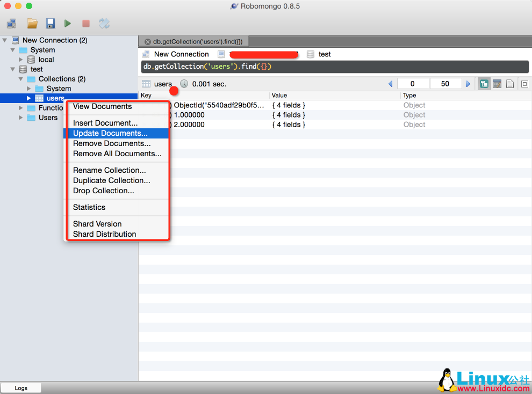Close the db.getCollection('users') query tab
Image resolution: width=532 pixels, height=394 pixels.
tap(148, 41)
